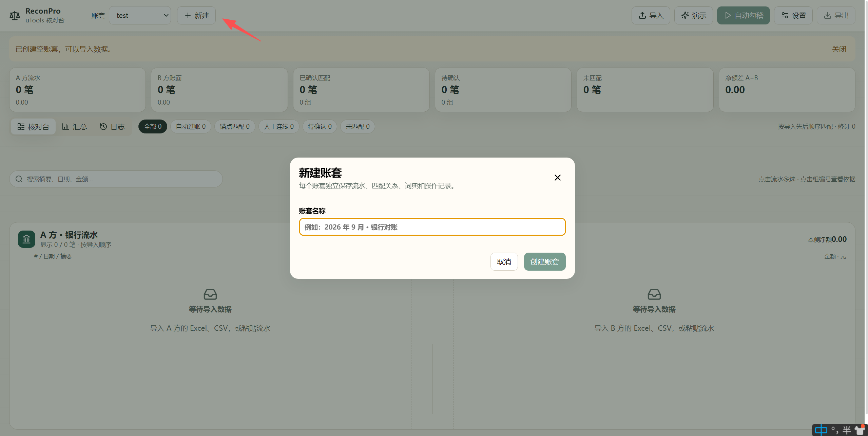Click the 净额差 A−B summary card
Image resolution: width=868 pixels, height=436 pixels.
[x=787, y=90]
